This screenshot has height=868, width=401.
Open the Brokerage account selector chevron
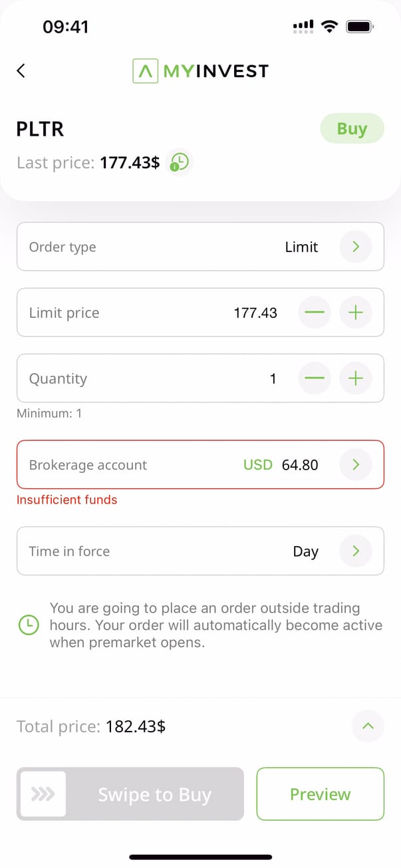tap(356, 465)
